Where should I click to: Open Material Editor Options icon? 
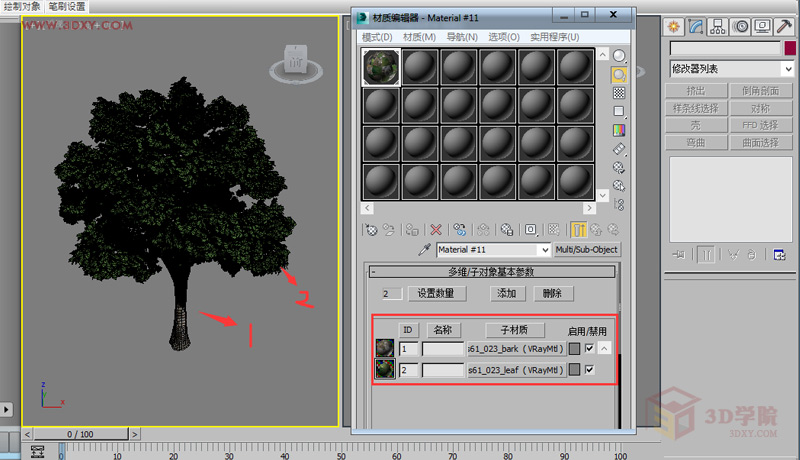tap(619, 167)
